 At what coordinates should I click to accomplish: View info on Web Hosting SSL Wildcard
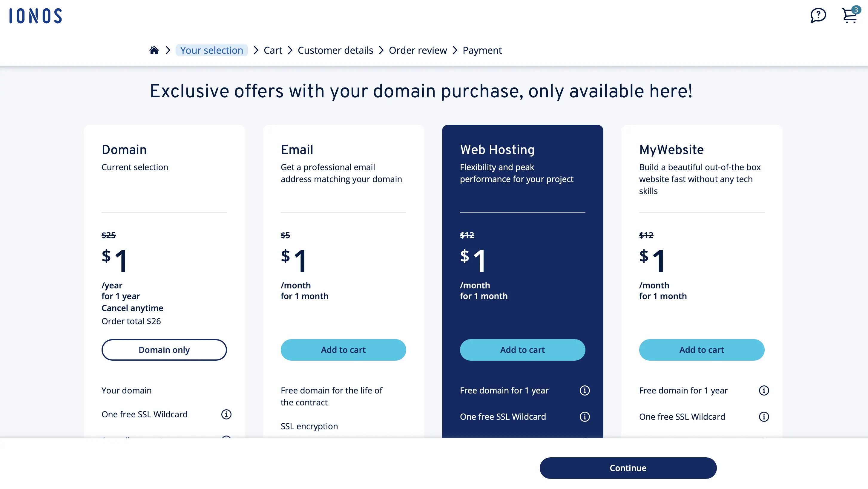pos(585,416)
